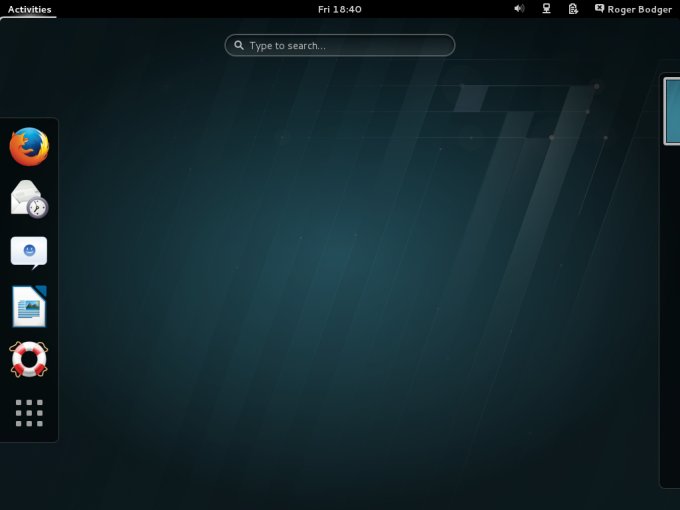This screenshot has width=680, height=510.
Task: Show all applications grid
Action: (29, 413)
